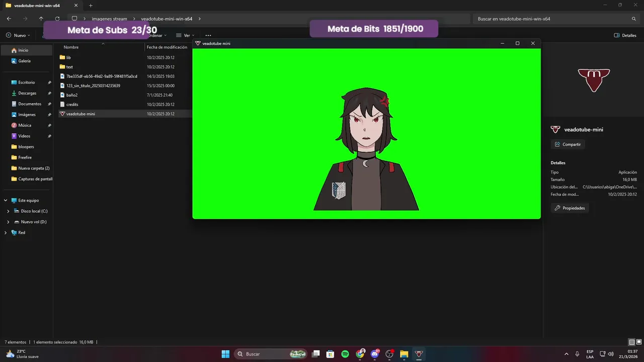
Task: Open File Explorer taskbar icon
Action: click(404, 354)
